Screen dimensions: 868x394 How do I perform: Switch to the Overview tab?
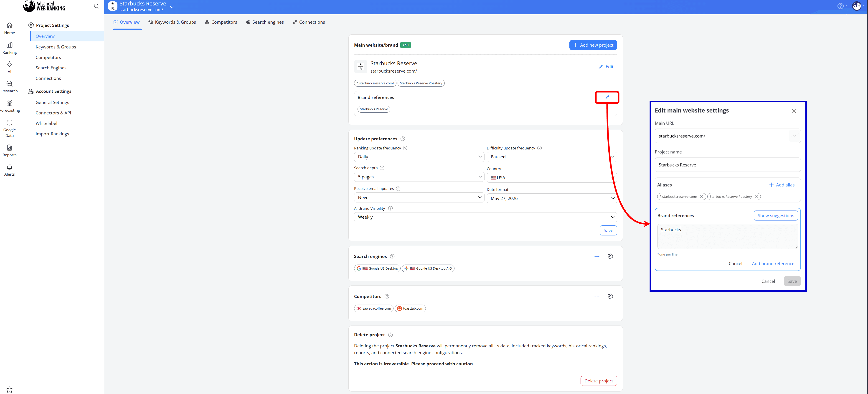tap(127, 22)
